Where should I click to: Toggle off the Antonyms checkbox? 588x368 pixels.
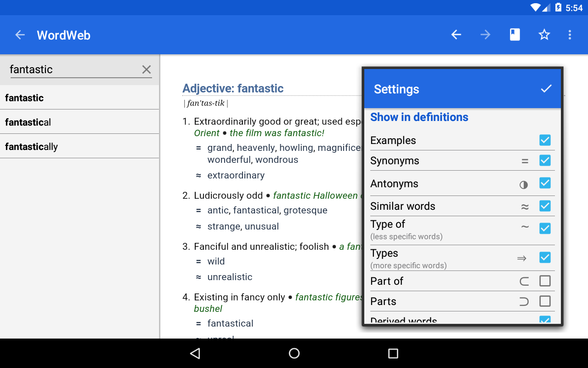pyautogui.click(x=545, y=183)
